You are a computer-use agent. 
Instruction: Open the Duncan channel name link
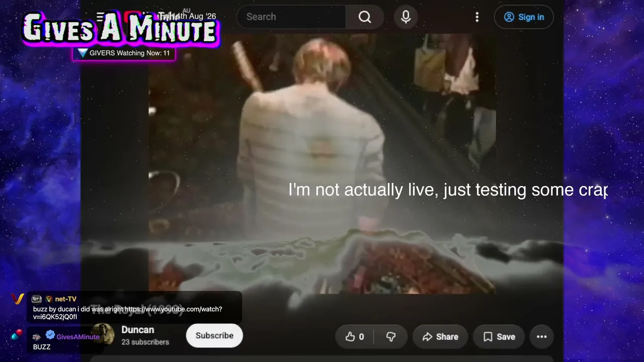[x=137, y=330]
